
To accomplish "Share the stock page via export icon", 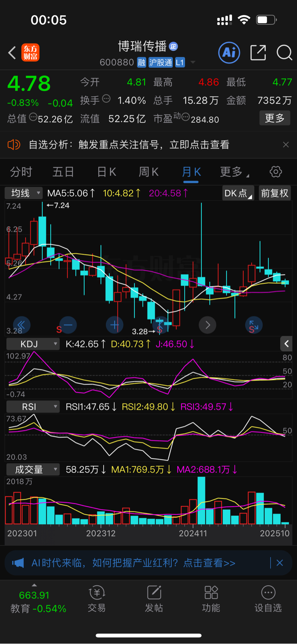I will pos(258,52).
